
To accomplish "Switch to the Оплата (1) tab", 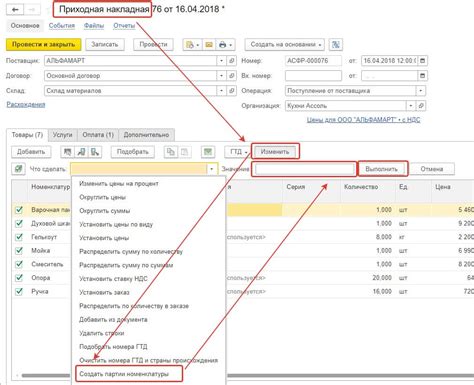I will coord(98,135).
